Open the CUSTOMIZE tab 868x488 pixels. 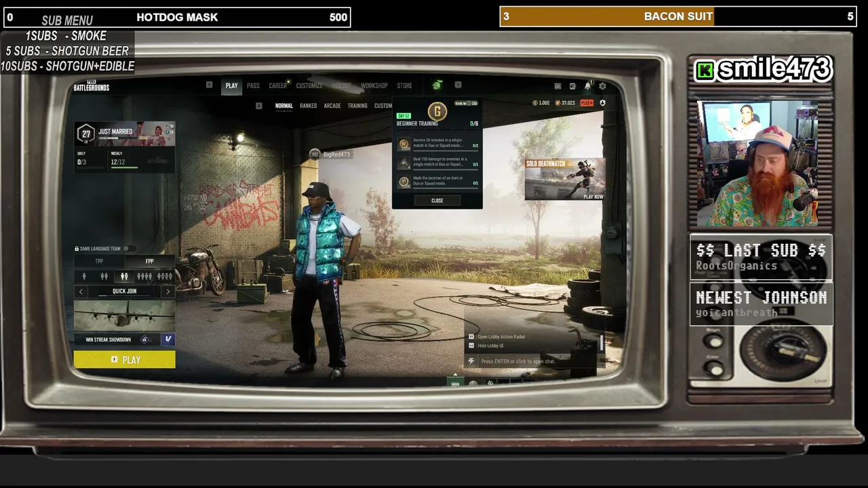(x=309, y=86)
